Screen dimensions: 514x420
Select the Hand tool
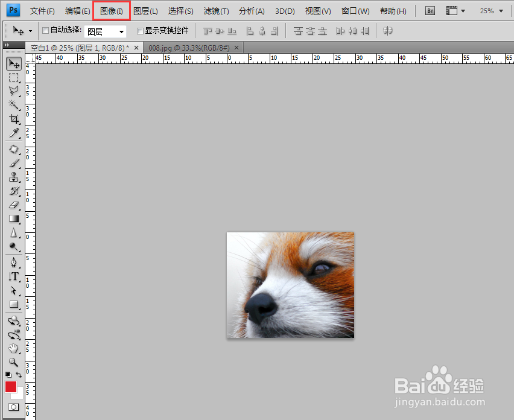(x=14, y=348)
